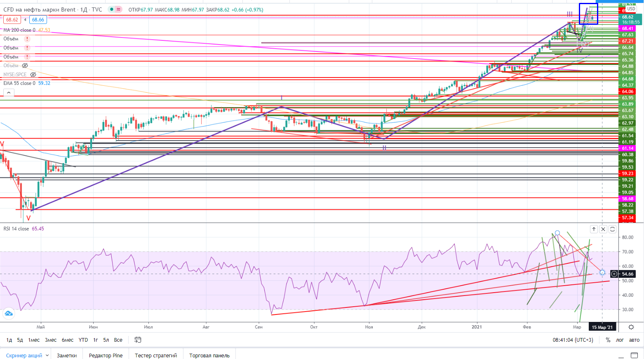Maximize the bottom panel
This screenshot has width=644, height=359.
[634, 355]
